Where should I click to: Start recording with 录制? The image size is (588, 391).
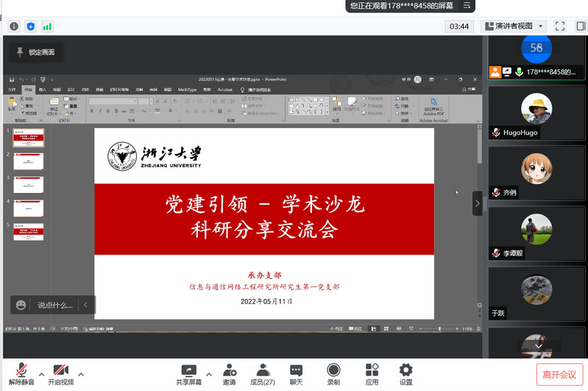pyautogui.click(x=333, y=374)
